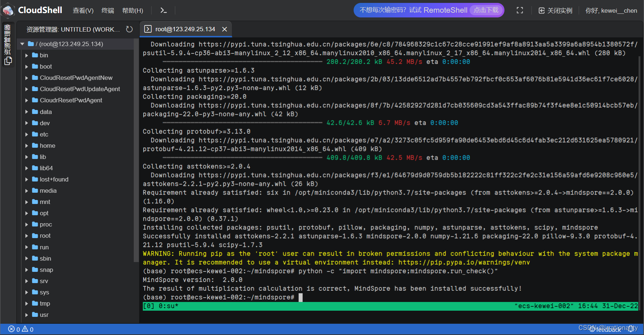Viewport: 644px width, 335px height.
Task: Click the pip venv warning URL
Action: click(x=464, y=262)
